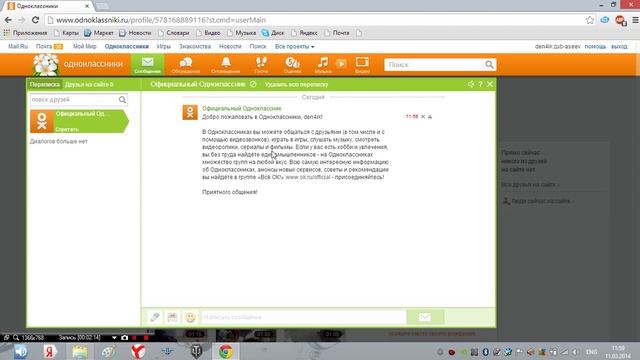Open the Приложения bookmarks shortcut

pyautogui.click(x=25, y=33)
